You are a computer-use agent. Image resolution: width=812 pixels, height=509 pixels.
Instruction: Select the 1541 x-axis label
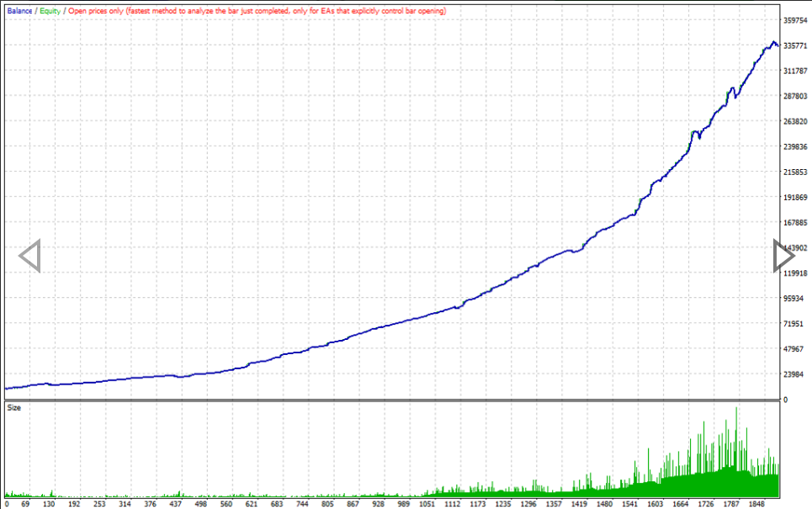click(630, 504)
